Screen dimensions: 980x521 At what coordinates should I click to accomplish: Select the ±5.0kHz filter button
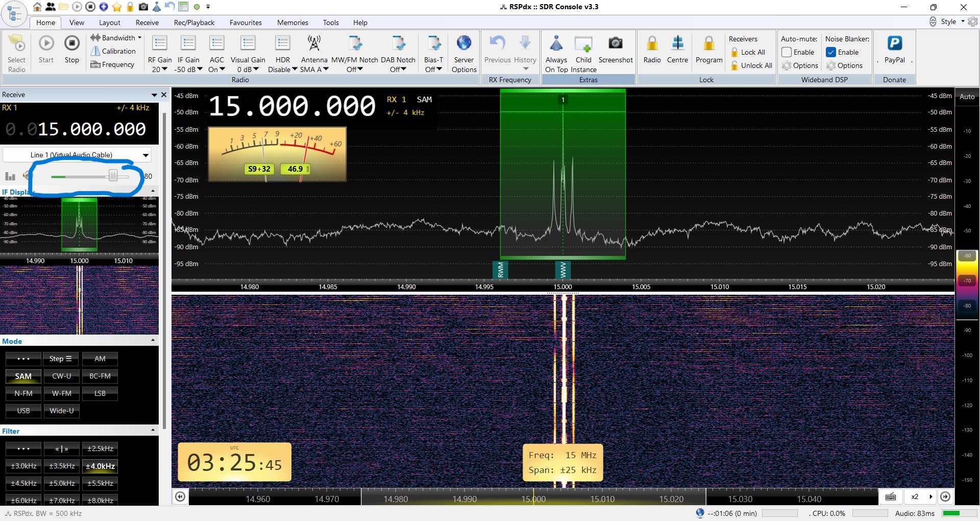pyautogui.click(x=62, y=483)
